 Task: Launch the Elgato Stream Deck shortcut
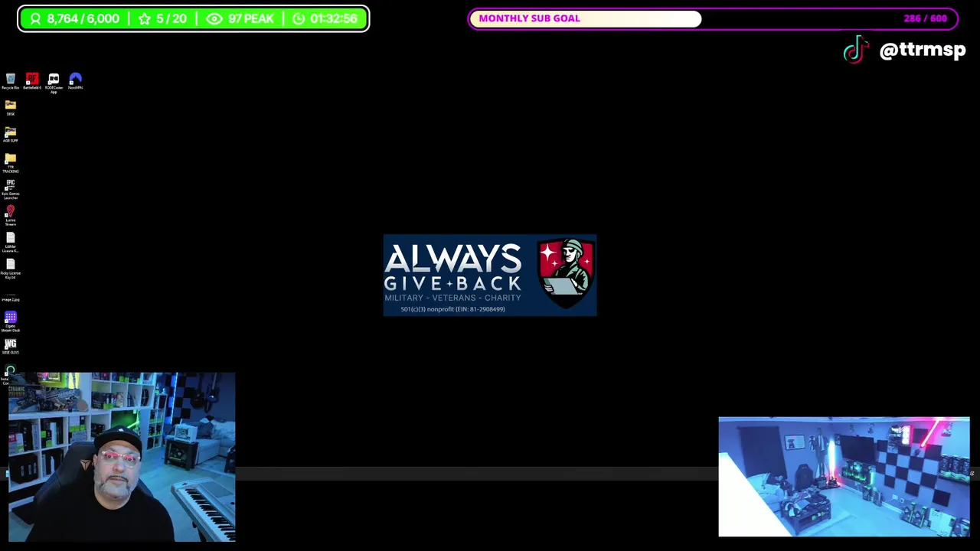pos(11,321)
